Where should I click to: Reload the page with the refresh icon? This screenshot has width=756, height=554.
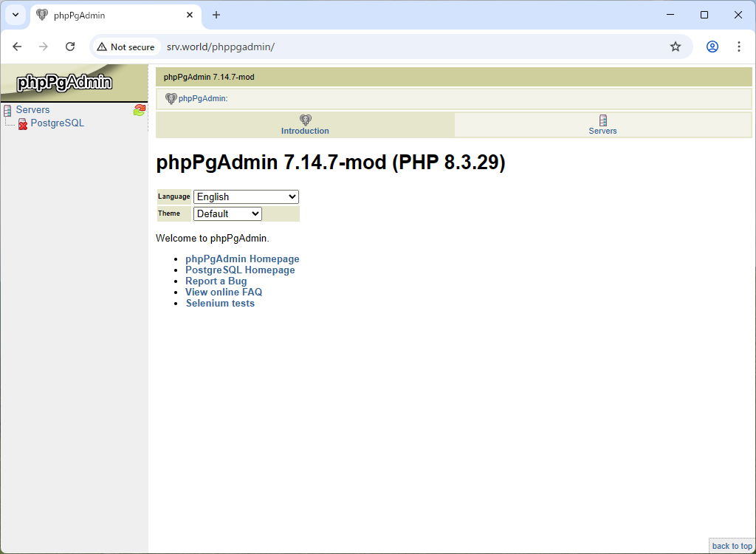70,46
